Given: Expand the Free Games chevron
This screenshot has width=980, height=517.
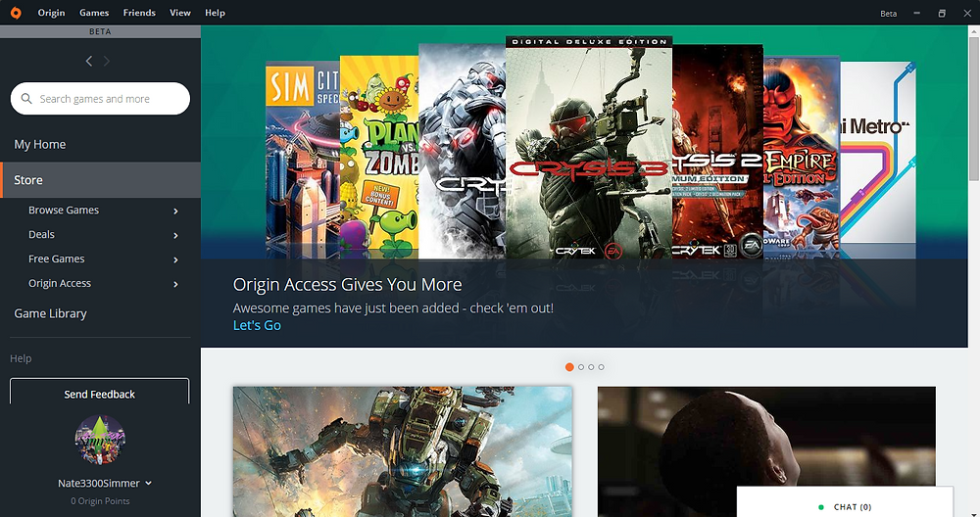Looking at the screenshot, I should click(175, 259).
